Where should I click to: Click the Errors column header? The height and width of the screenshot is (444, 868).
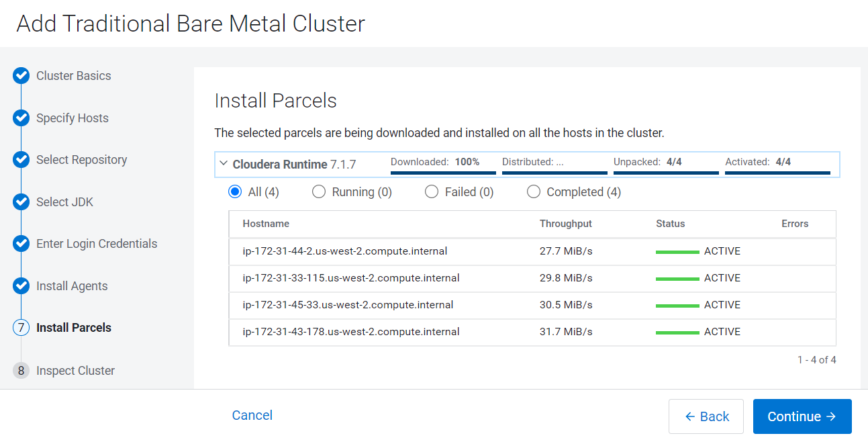point(795,224)
